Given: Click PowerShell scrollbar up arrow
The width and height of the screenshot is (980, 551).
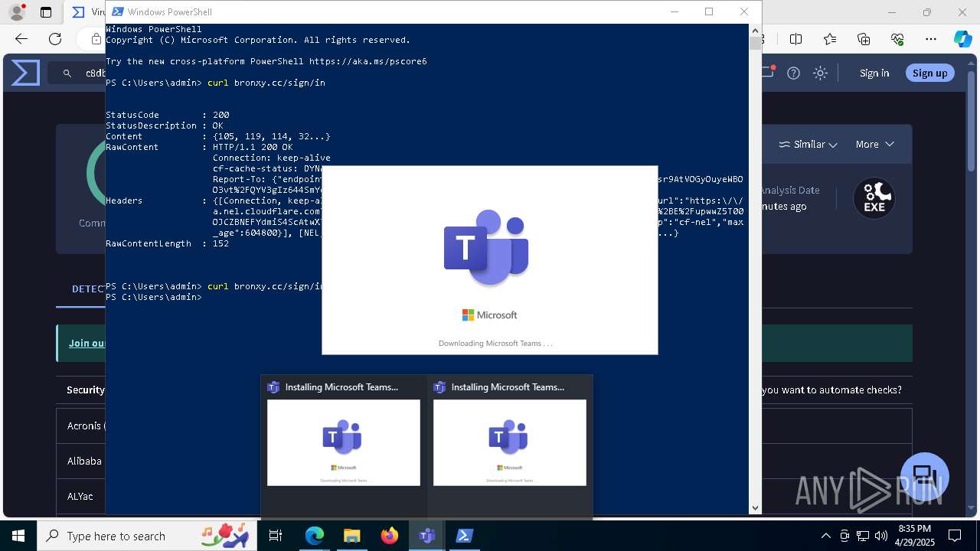Looking at the screenshot, I should coord(755,29).
